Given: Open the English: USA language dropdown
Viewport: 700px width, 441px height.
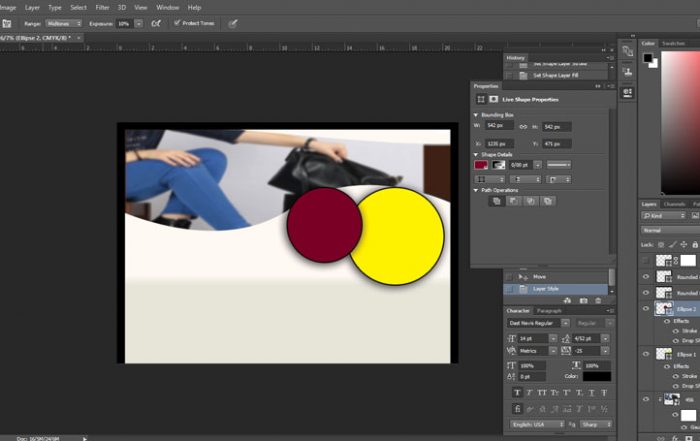Looking at the screenshot, I should (538, 424).
